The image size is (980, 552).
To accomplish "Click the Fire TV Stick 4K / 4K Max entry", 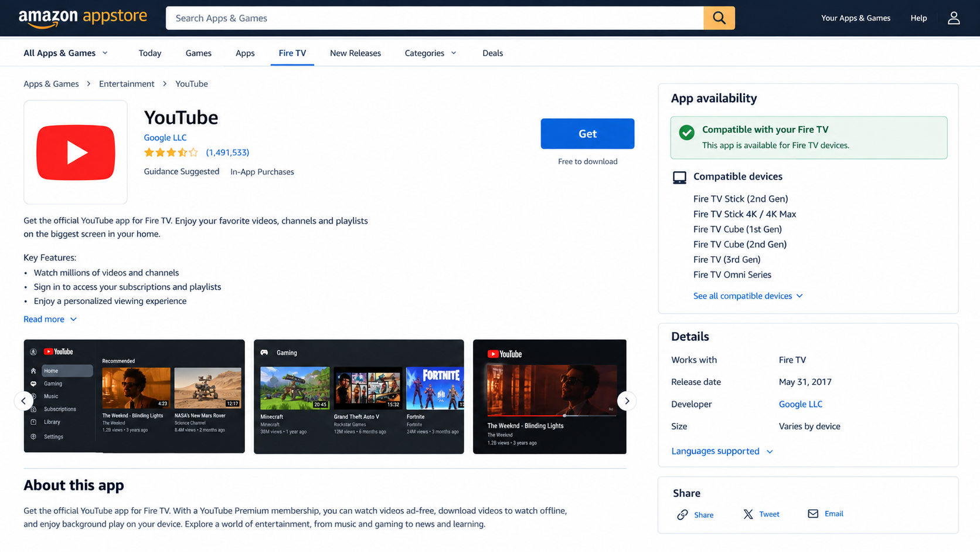I will (x=744, y=214).
